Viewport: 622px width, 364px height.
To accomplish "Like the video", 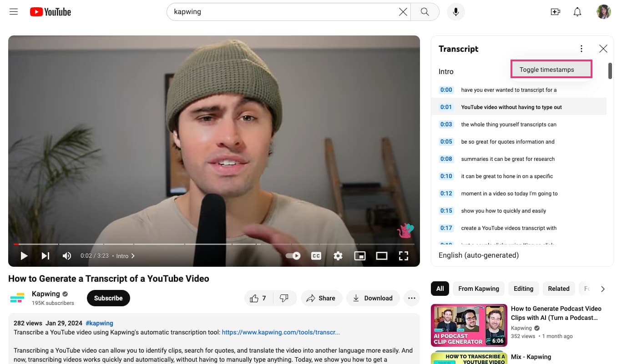I will click(x=258, y=298).
